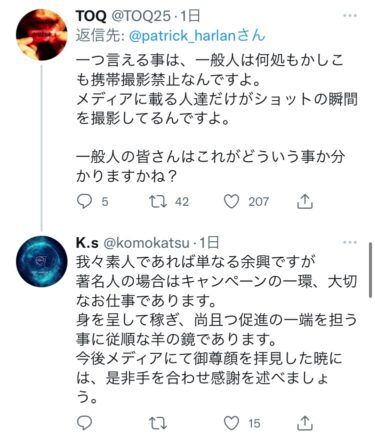Click the scrollbar beside K.s's tweet
Viewport: 375px width, 445px height.
pyautogui.click(x=370, y=270)
